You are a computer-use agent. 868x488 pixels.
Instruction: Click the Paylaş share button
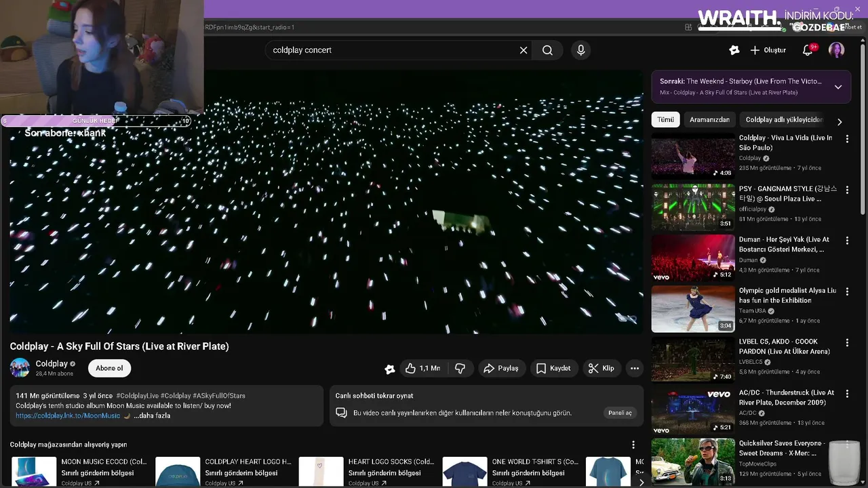point(500,368)
